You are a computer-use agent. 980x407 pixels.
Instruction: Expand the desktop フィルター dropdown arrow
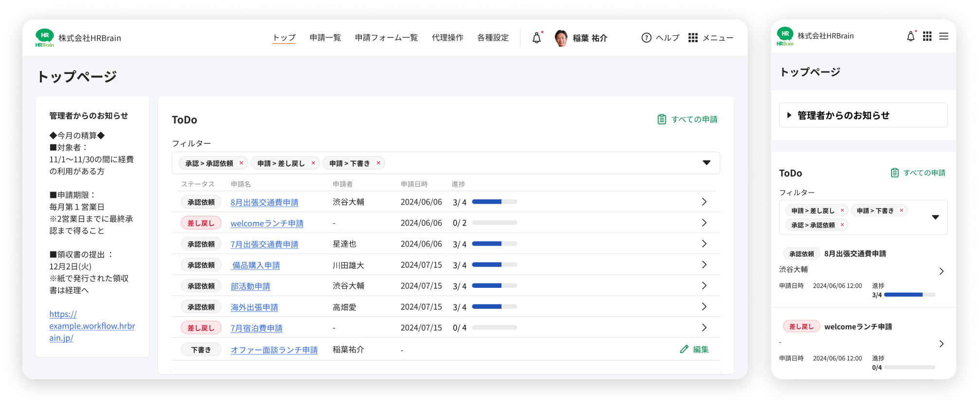pyautogui.click(x=707, y=163)
